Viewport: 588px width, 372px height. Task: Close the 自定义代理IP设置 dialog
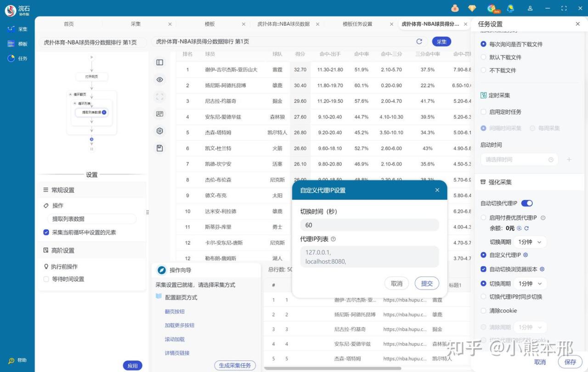pyautogui.click(x=437, y=190)
